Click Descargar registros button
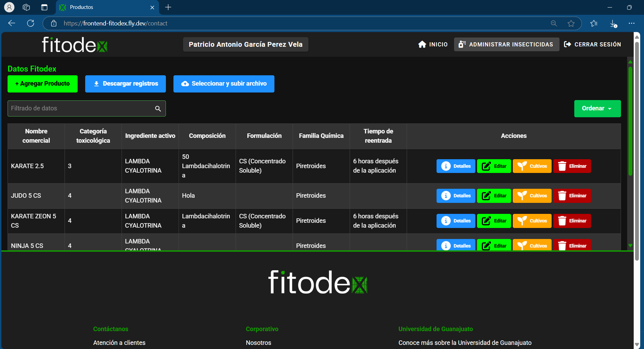 pos(125,84)
